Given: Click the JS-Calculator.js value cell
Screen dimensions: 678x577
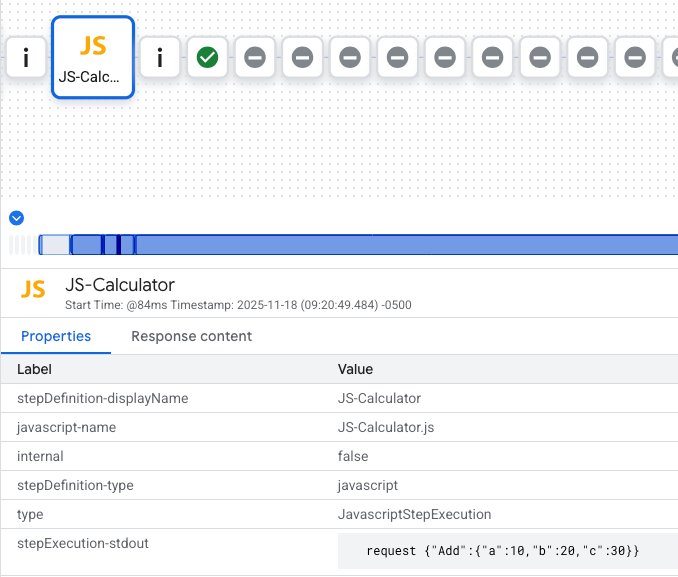Looking at the screenshot, I should pos(385,427).
